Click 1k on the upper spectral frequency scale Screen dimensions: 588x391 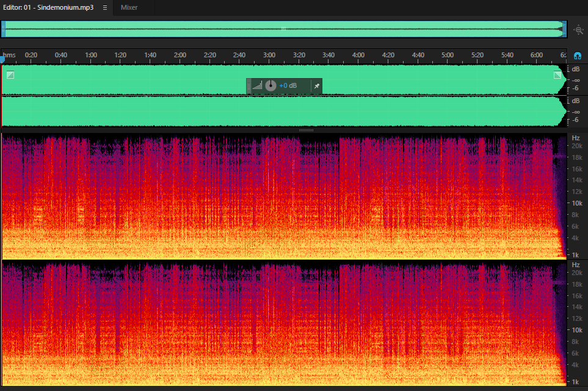pos(575,255)
